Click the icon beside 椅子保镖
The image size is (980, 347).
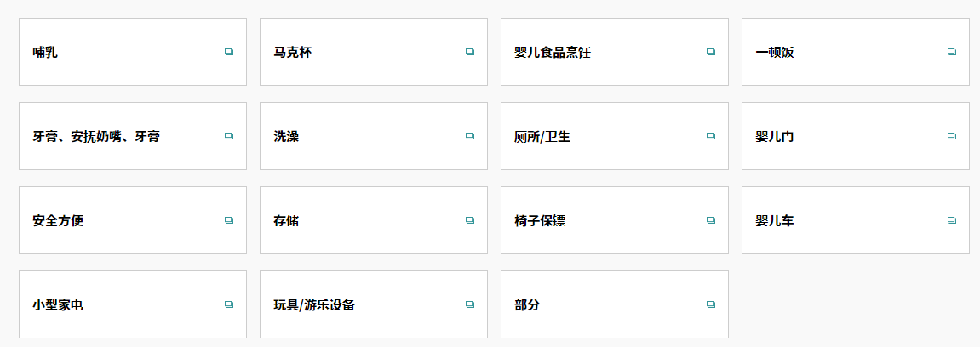711,220
